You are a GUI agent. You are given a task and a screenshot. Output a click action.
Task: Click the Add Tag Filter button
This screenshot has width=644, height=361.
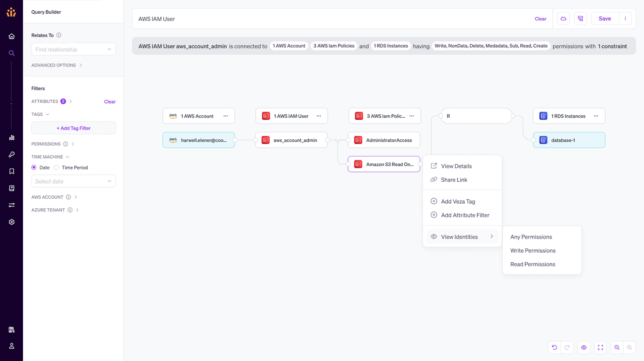point(73,128)
